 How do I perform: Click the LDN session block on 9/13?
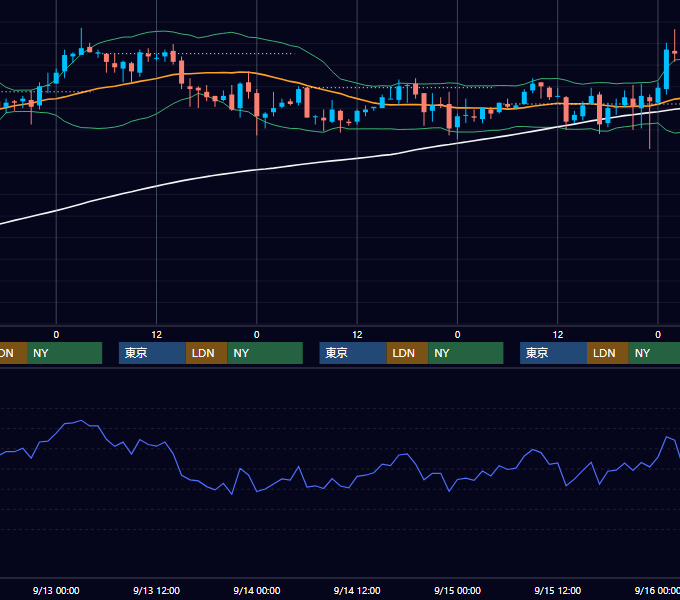(x=206, y=353)
